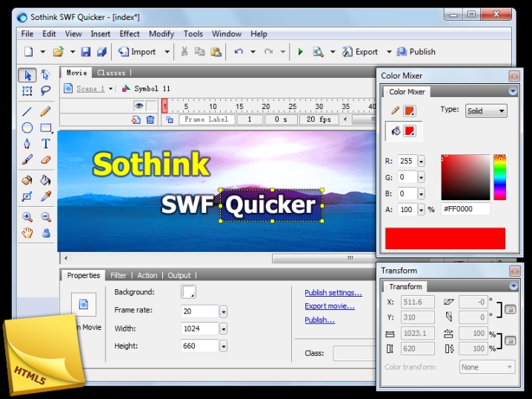Select the Pen tool
Image resolution: width=532 pixels, height=399 pixels.
27,144
